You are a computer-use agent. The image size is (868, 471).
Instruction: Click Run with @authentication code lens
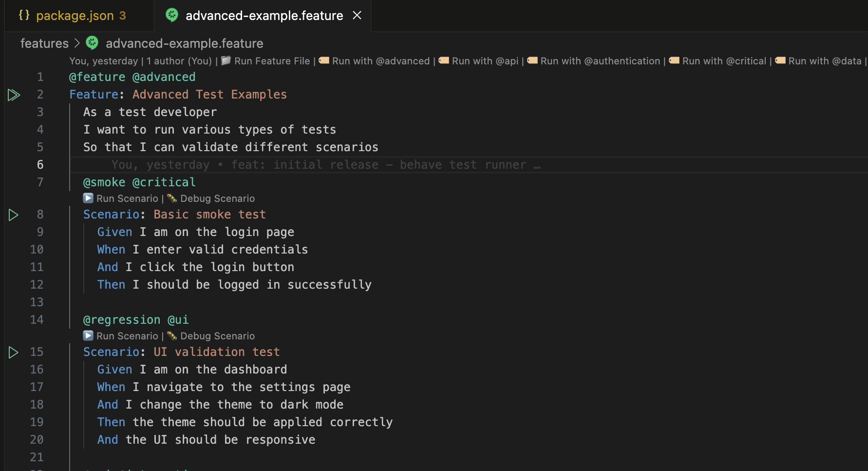pyautogui.click(x=600, y=61)
